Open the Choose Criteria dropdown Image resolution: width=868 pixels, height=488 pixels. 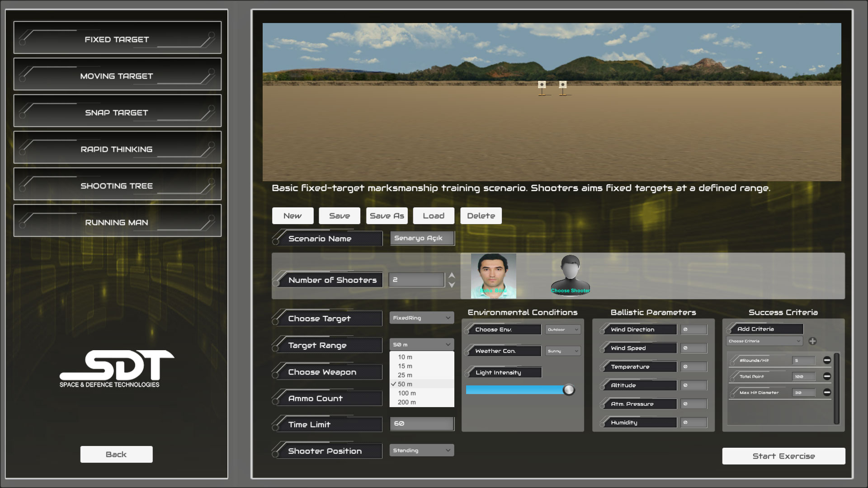pyautogui.click(x=764, y=341)
